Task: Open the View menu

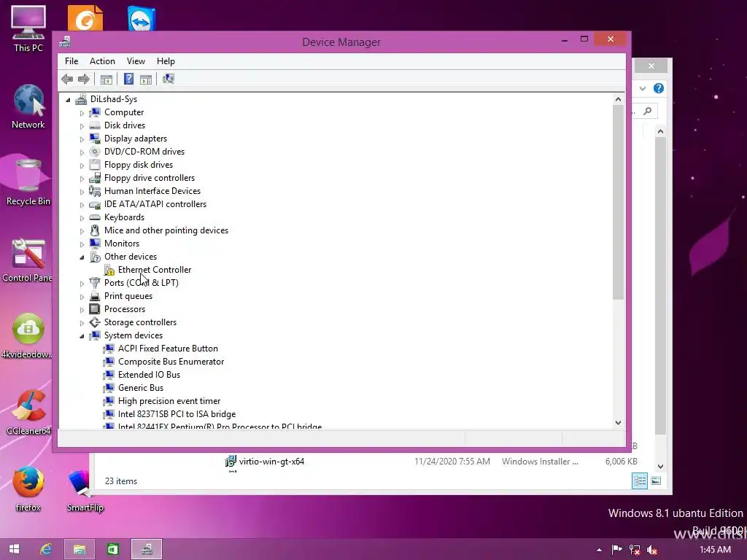Action: pos(136,61)
